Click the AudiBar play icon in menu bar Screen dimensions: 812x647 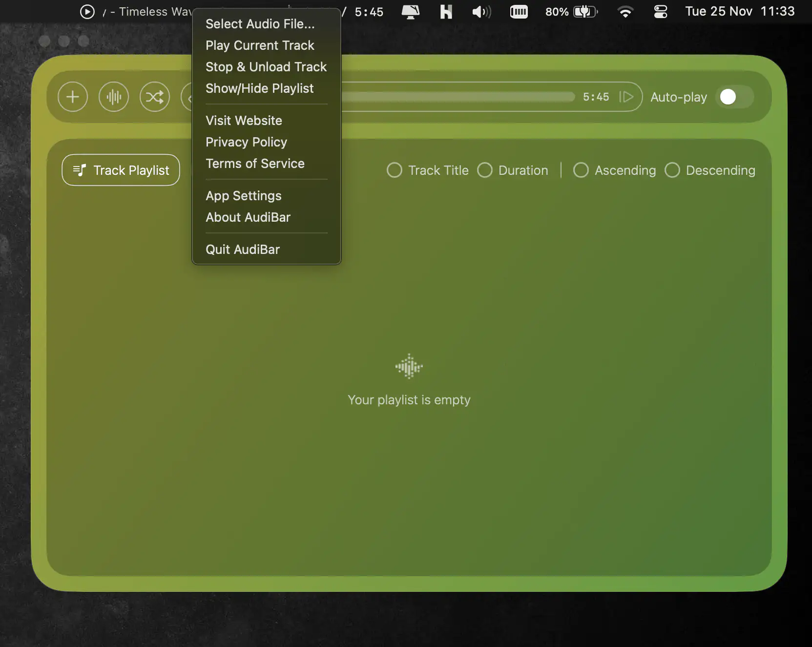[x=87, y=12]
